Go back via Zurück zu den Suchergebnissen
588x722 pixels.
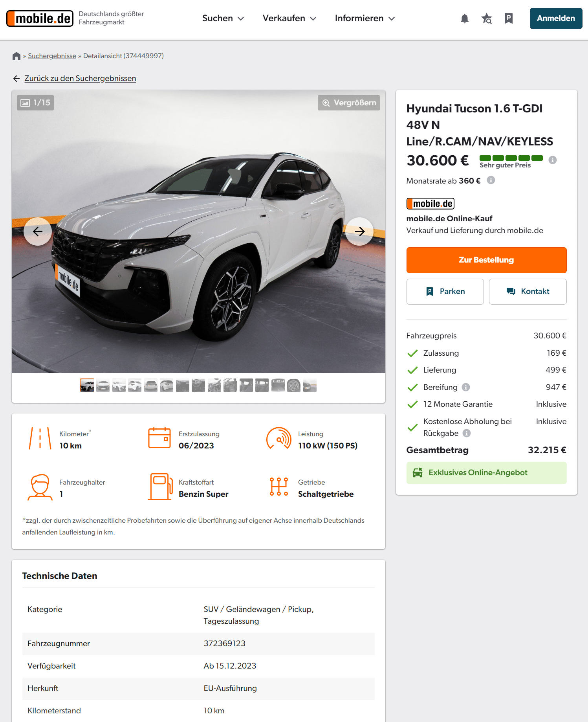(x=80, y=79)
